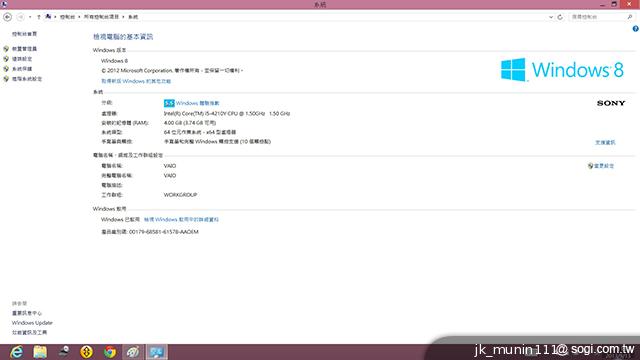
Task: Open Control Panel Home (控制台首頁)
Action: [x=24, y=34]
